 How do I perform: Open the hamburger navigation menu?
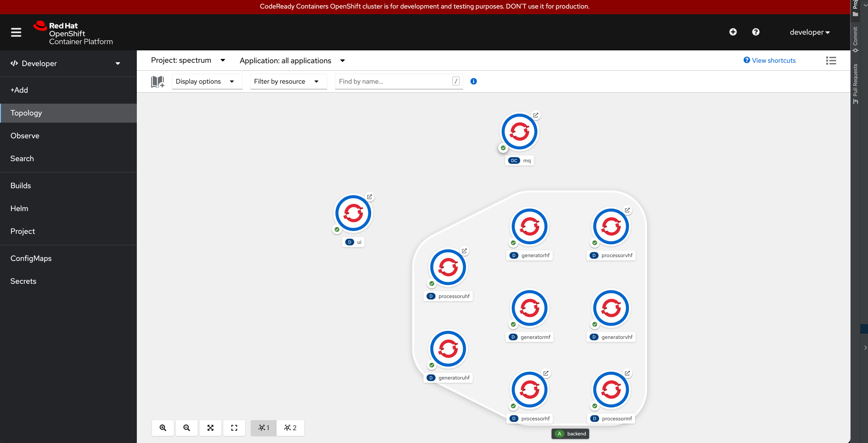click(16, 32)
